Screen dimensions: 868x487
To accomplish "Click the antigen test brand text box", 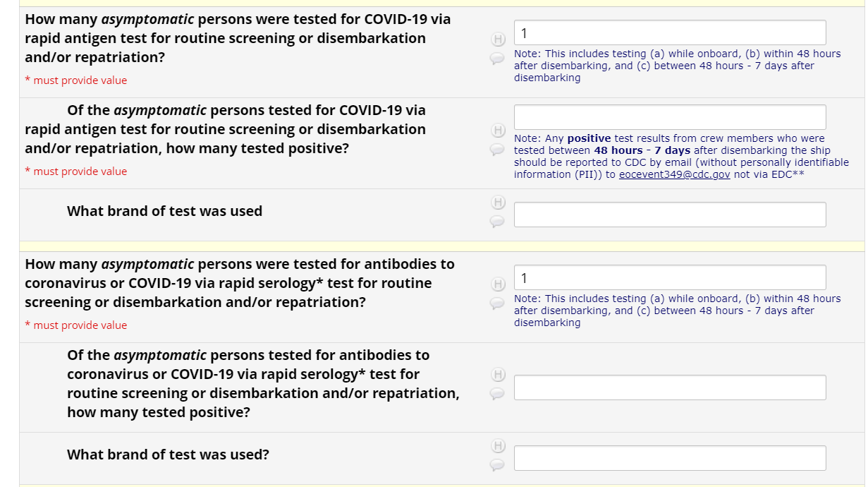I will click(x=669, y=215).
